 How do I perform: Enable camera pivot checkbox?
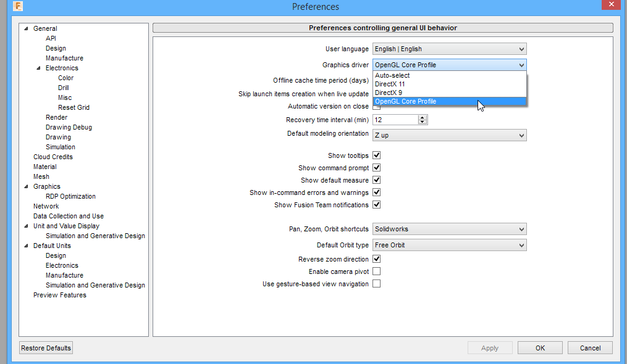coord(376,271)
